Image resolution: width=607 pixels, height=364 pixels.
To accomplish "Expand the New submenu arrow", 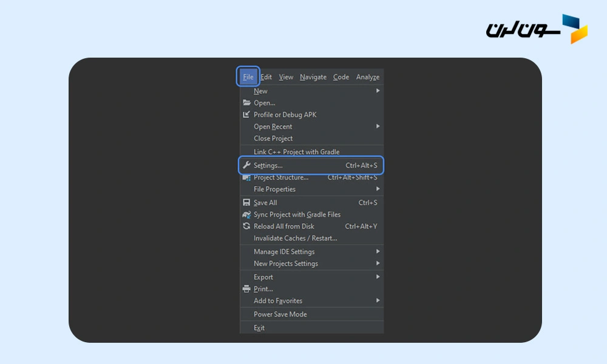I will coord(378,91).
